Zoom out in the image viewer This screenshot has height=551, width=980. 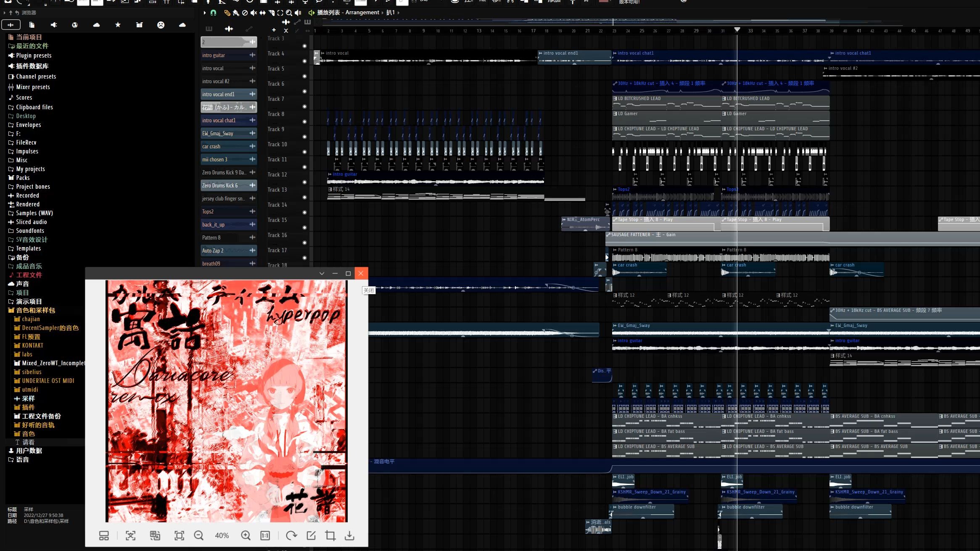198,535
